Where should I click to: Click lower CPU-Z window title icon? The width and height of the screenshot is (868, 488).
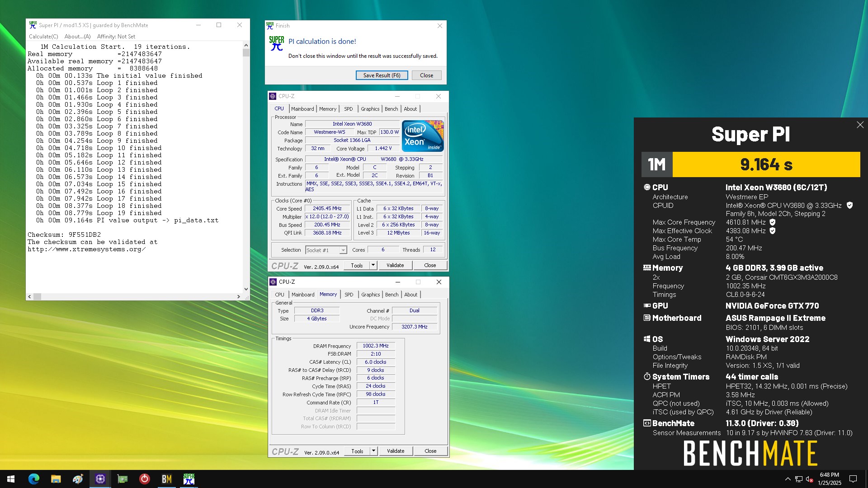point(273,282)
